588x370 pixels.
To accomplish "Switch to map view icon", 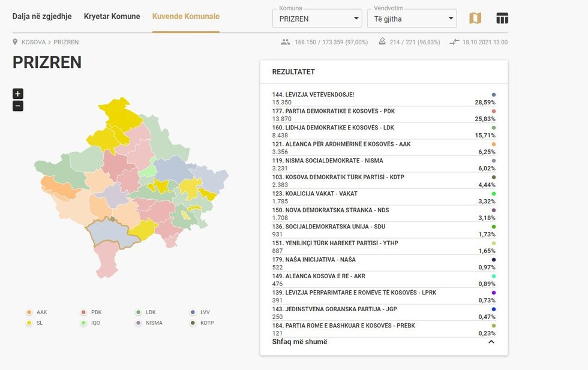I will point(475,19).
